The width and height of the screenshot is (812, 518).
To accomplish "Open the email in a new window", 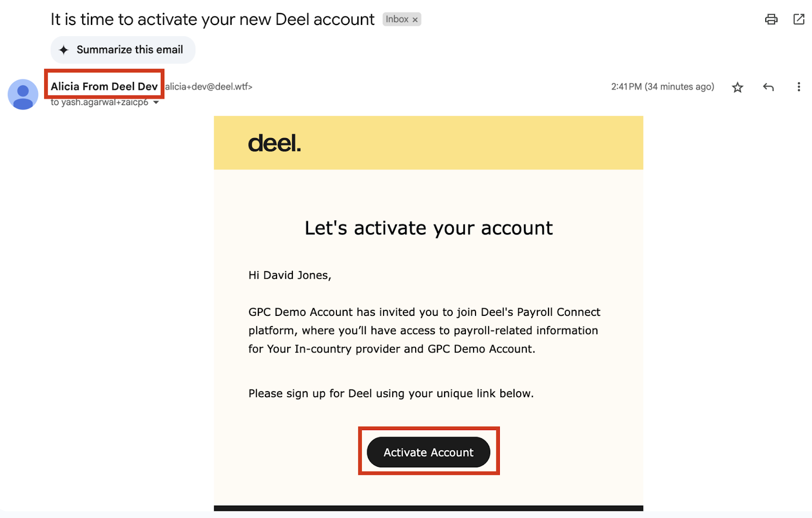I will tap(799, 19).
